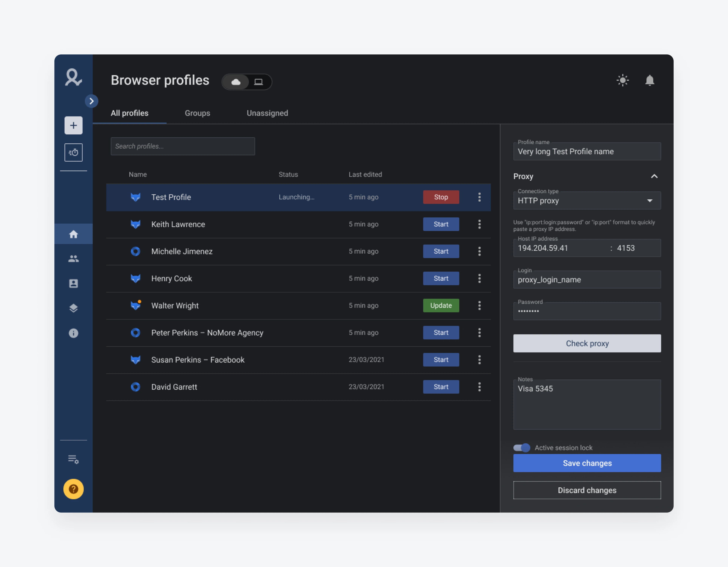Screen dimensions: 728x567
Task: Click the fox icon with orange dot for Walter Wright
Action: 136,305
